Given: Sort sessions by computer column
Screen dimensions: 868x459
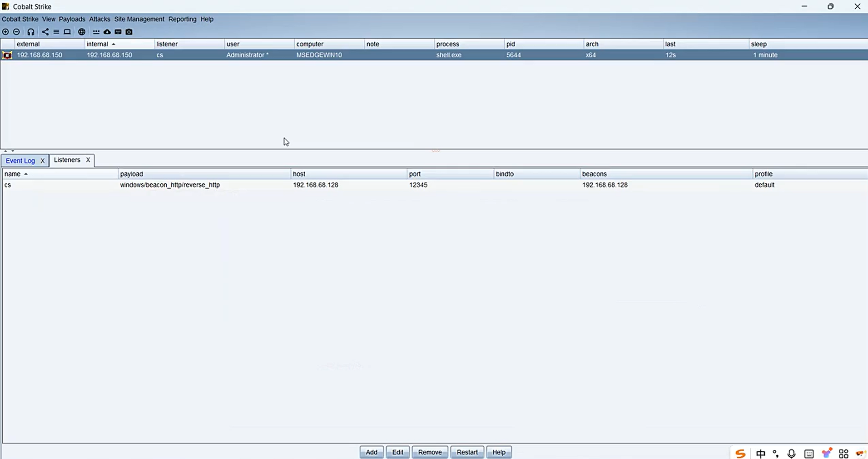Looking at the screenshot, I should click(x=329, y=44).
